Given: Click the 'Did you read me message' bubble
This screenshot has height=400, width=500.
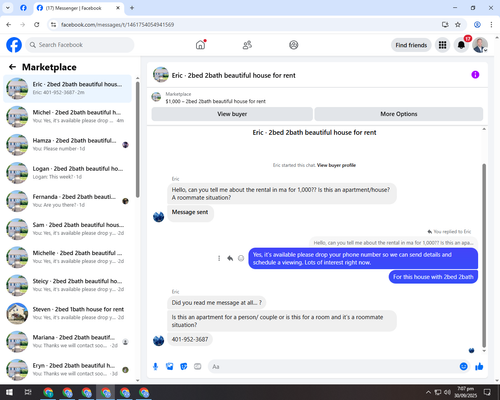Looking at the screenshot, I should (x=217, y=303).
